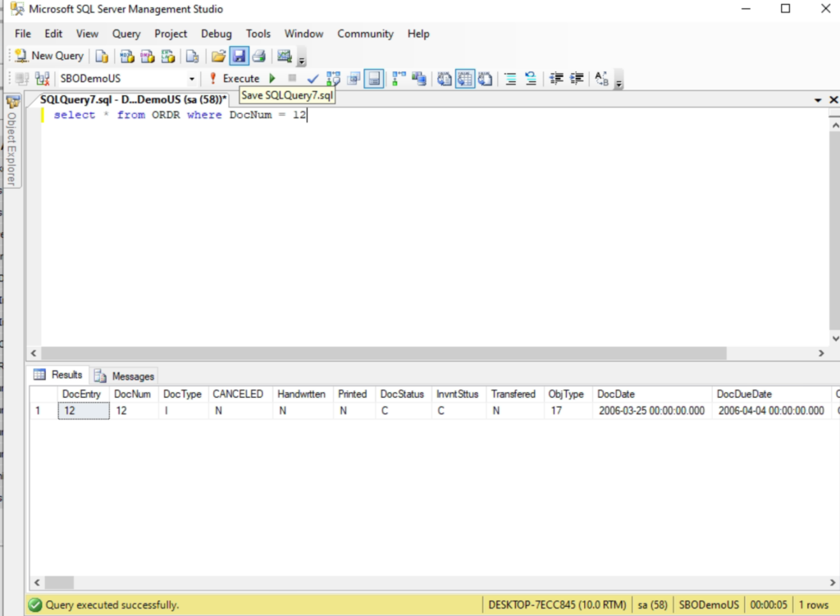This screenshot has height=616, width=840.
Task: Switch output to Results to Text
Action: point(444,79)
